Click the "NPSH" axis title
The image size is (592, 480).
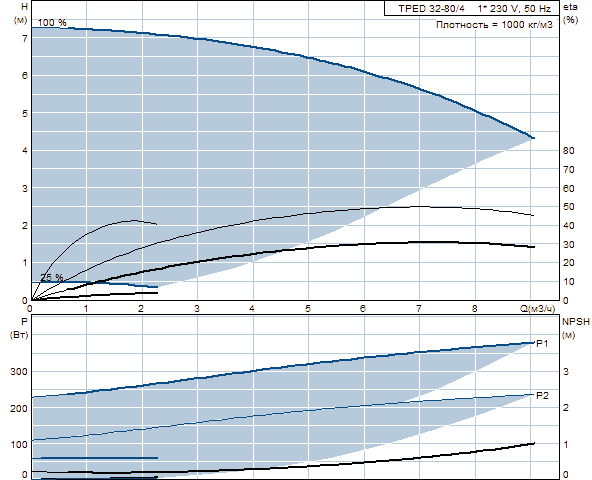(x=576, y=321)
